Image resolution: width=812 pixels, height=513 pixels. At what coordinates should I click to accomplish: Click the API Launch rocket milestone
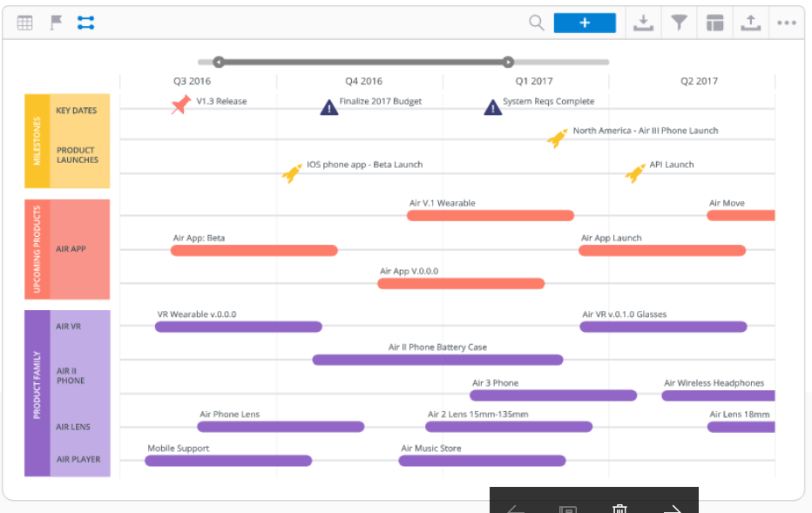(635, 173)
